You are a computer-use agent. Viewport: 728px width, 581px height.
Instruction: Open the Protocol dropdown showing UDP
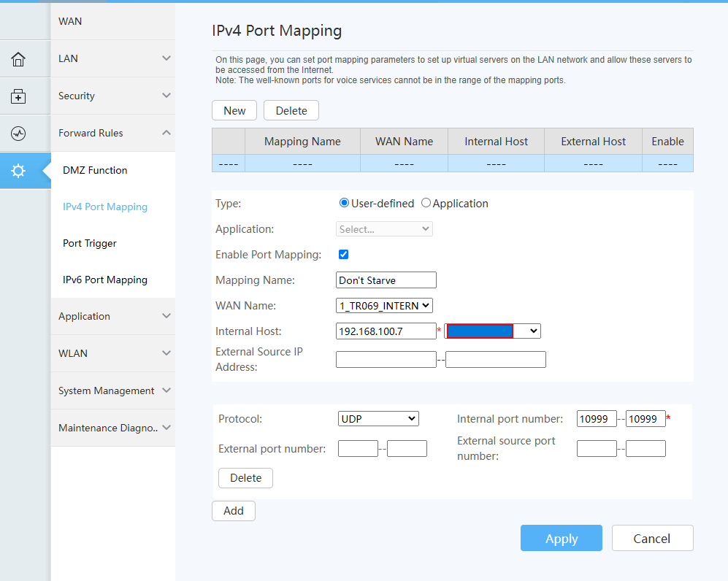[378, 419]
